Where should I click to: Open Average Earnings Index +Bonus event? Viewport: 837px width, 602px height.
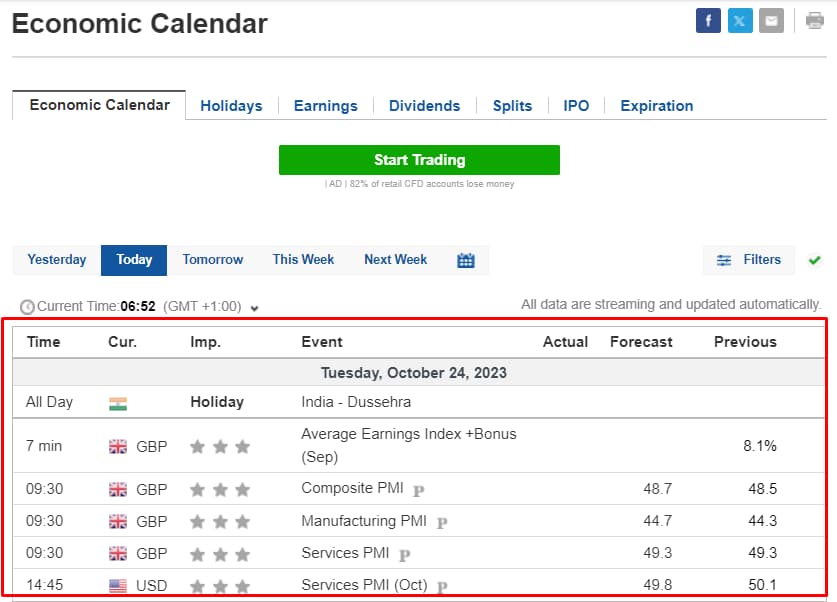pyautogui.click(x=409, y=445)
